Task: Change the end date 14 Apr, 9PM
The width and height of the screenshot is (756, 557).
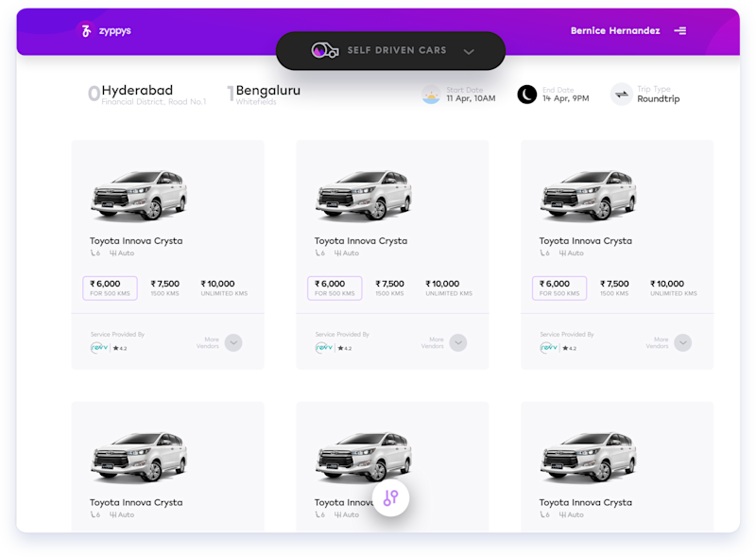Action: click(x=565, y=98)
